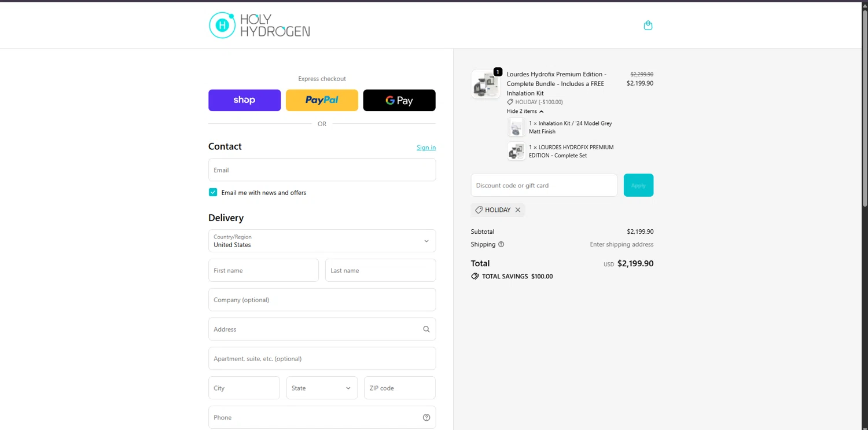Click the TOTAL SAVINGS $100.00 text
868x430 pixels.
pos(517,277)
